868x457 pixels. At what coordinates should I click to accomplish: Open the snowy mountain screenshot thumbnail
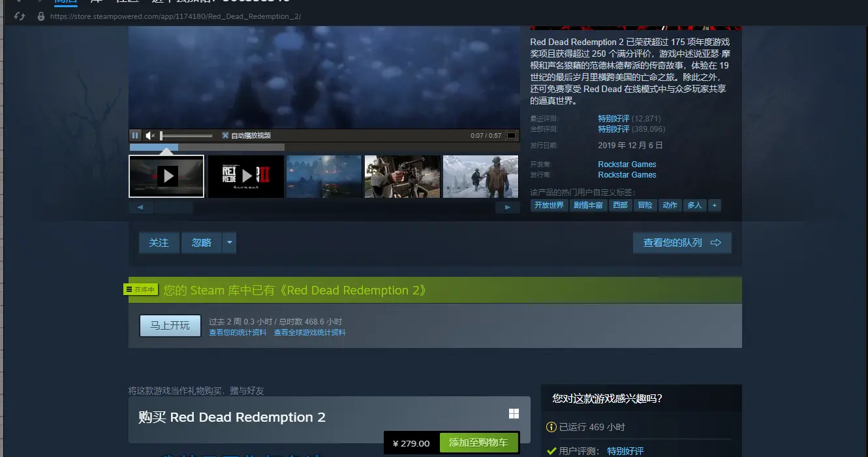[481, 176]
